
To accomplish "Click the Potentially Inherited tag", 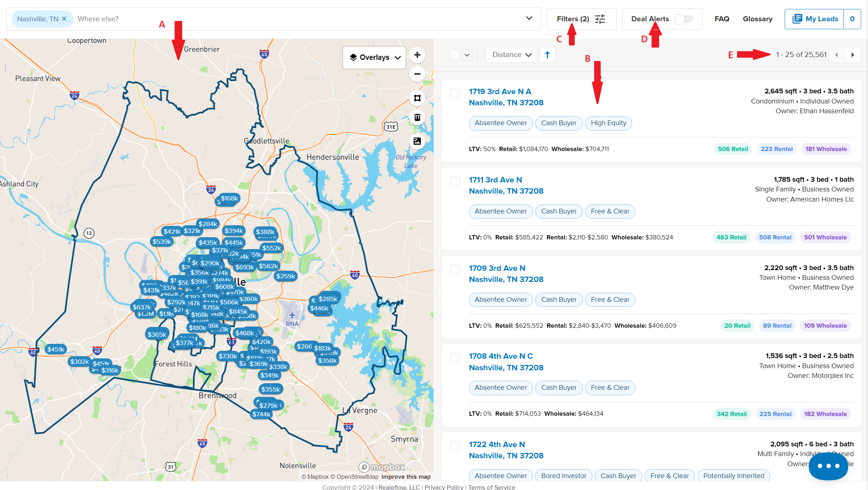I will pyautogui.click(x=733, y=476).
